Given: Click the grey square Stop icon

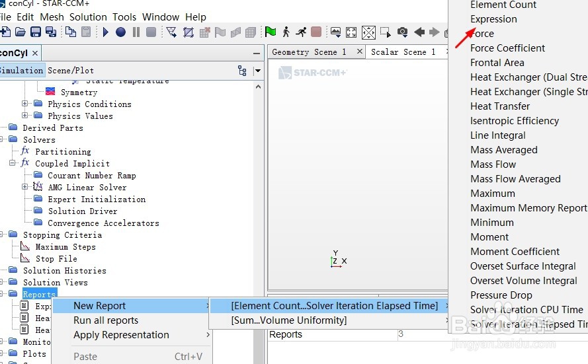Looking at the screenshot, I should (x=151, y=32).
